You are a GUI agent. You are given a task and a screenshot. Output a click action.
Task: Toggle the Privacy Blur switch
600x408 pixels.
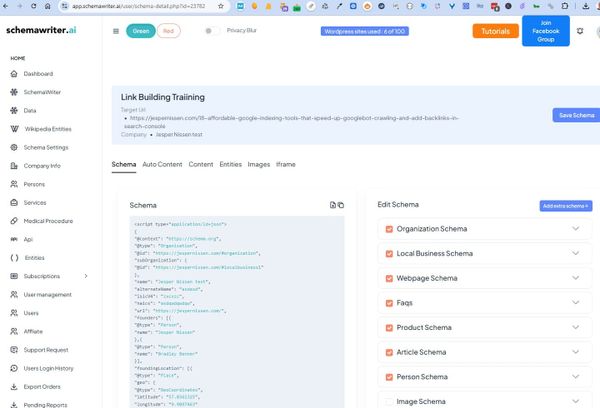pos(212,31)
